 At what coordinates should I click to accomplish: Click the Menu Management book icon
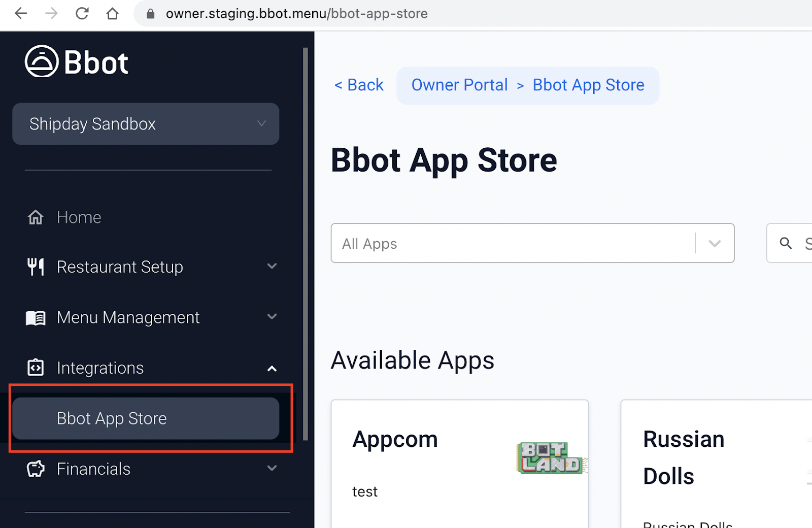click(x=35, y=317)
